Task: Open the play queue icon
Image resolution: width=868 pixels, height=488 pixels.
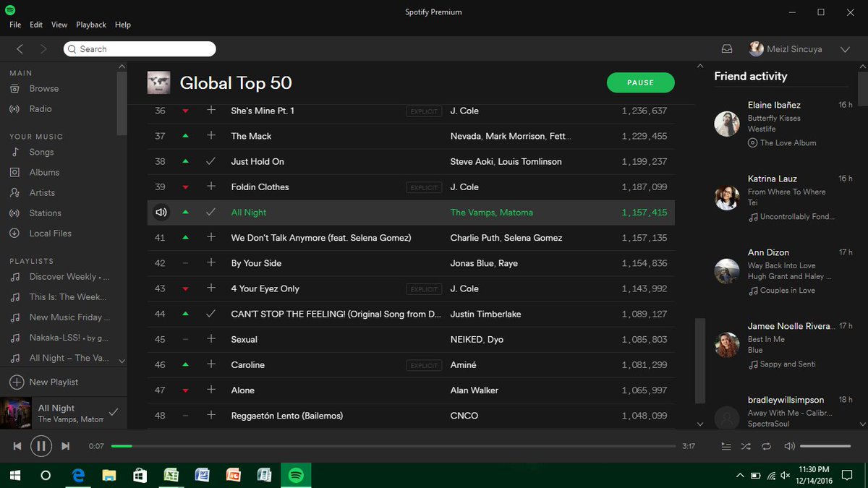Action: click(726, 446)
